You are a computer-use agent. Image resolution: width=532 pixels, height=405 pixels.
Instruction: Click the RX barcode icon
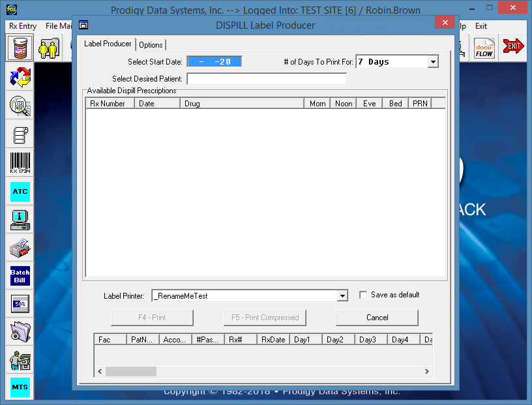click(20, 162)
